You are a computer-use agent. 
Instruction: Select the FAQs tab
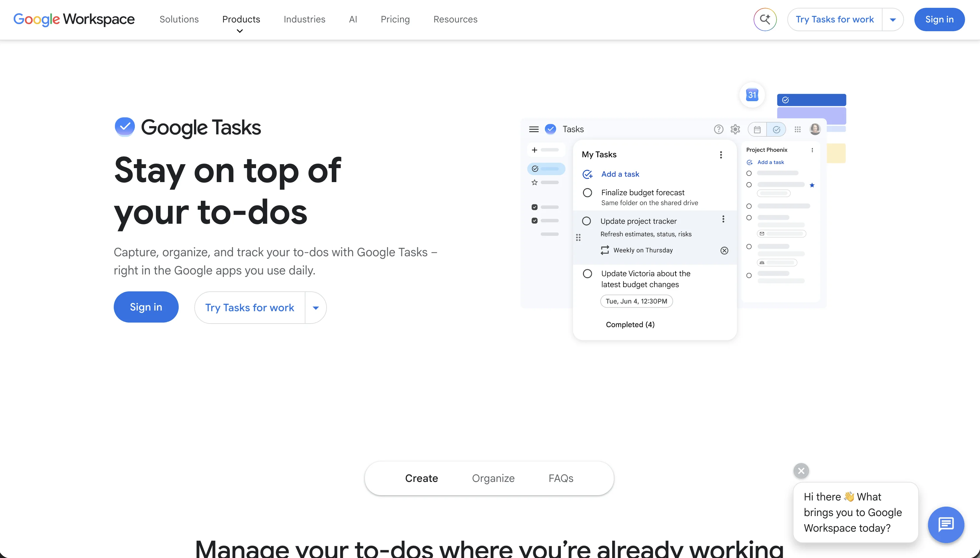tap(561, 478)
